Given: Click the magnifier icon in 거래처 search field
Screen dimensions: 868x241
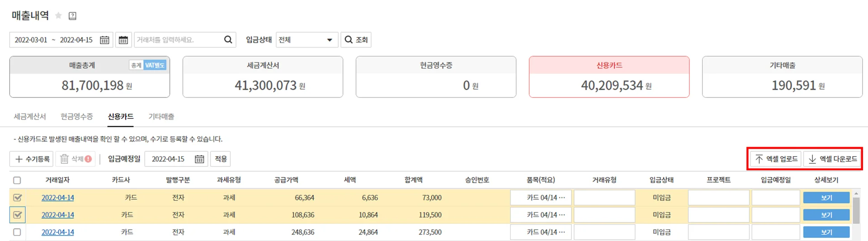Looking at the screenshot, I should tap(228, 40).
